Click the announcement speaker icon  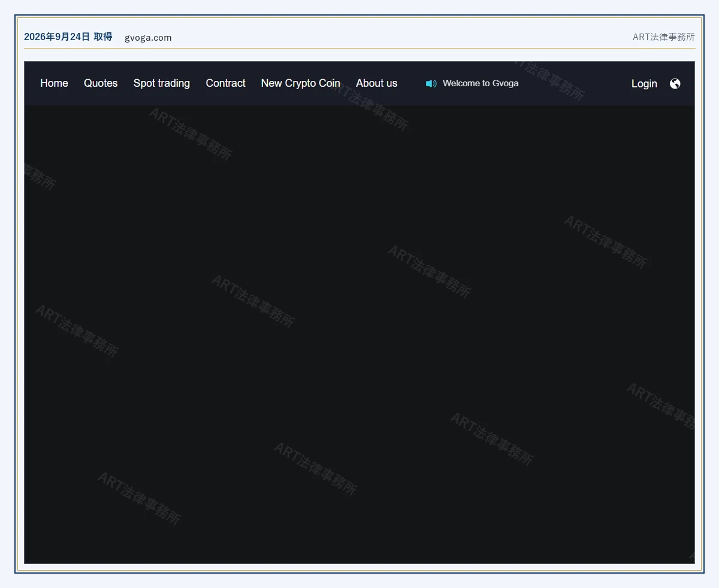pyautogui.click(x=431, y=84)
